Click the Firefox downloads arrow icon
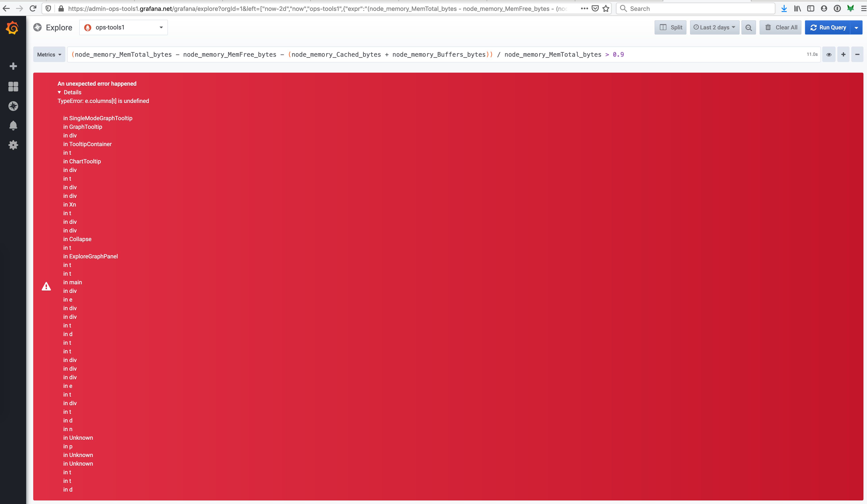Viewport: 867px width, 504px height. (x=784, y=8)
